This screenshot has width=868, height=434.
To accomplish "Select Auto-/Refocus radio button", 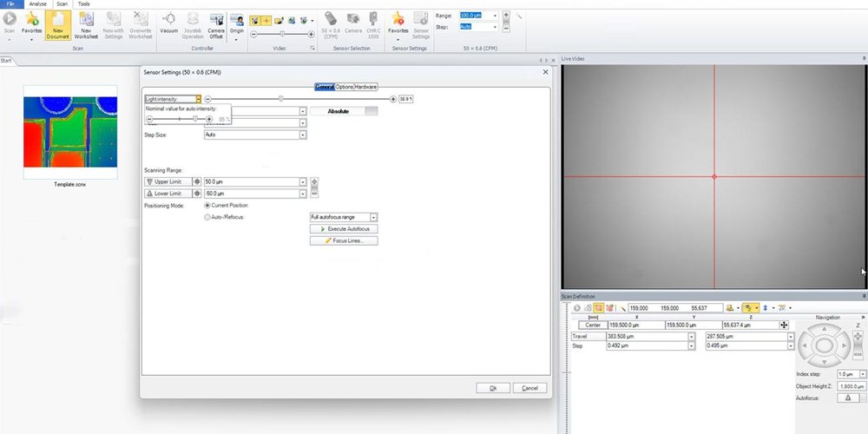I will (x=207, y=218).
